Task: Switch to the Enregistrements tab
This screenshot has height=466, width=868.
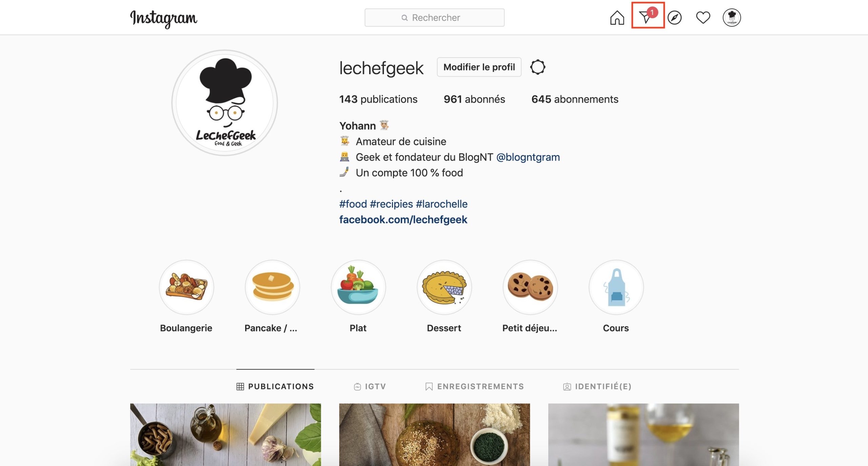Action: 475,386
